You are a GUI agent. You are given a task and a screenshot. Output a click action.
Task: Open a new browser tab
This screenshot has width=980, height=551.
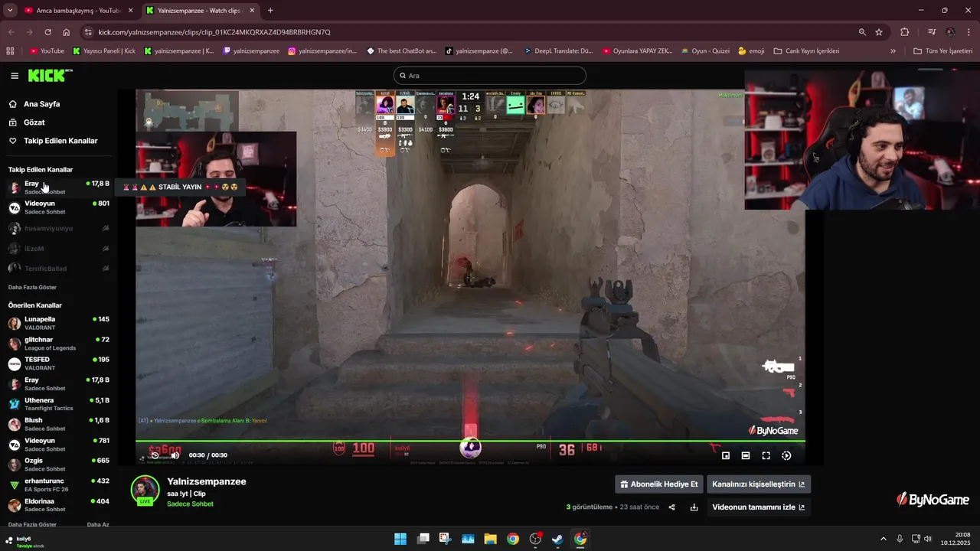tap(270, 11)
